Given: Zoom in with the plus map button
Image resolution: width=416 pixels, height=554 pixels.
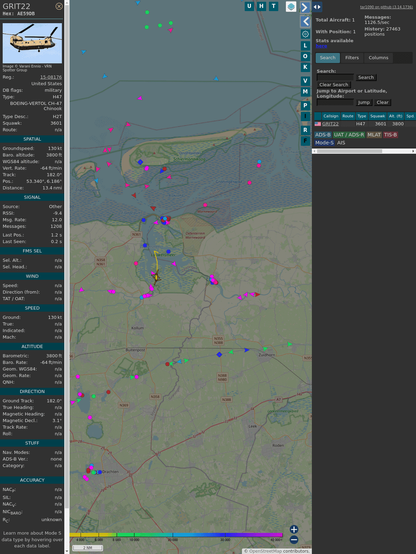Looking at the screenshot, I should tap(294, 529).
